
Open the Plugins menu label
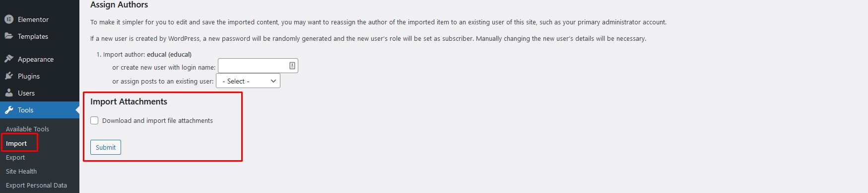(x=29, y=76)
